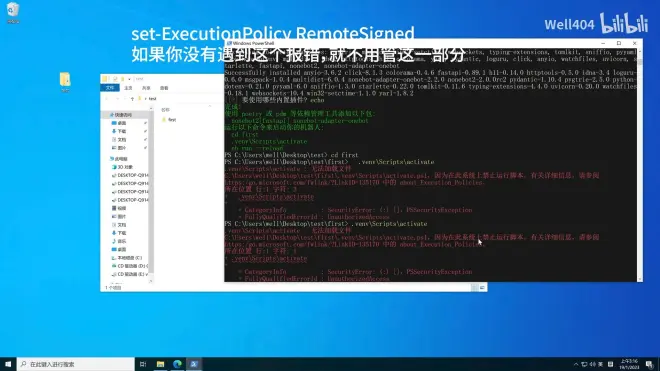Open the 文件 tab in File Explorer
Image resolution: width=660 pixels, height=371 pixels.
110,88
